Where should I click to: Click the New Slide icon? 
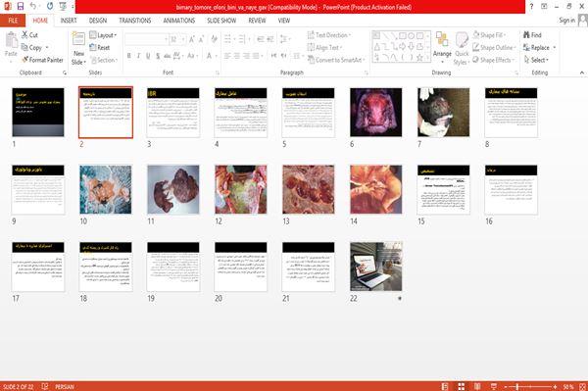(78, 40)
